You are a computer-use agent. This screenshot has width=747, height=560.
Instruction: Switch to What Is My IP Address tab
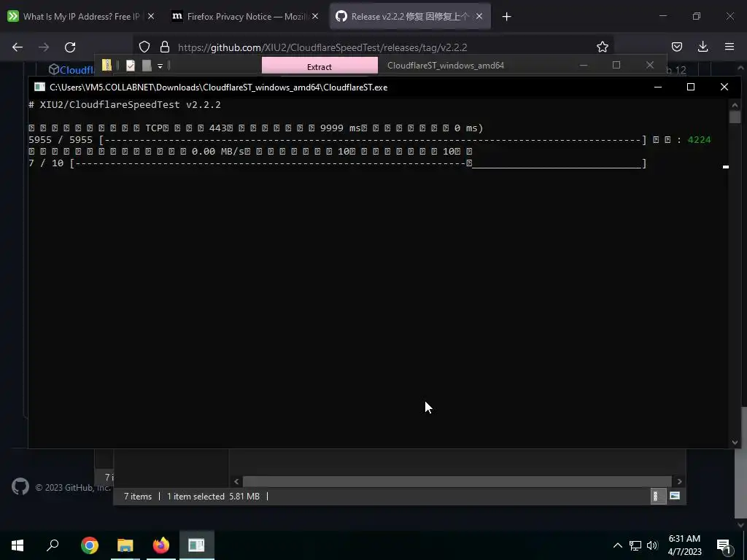81,16
